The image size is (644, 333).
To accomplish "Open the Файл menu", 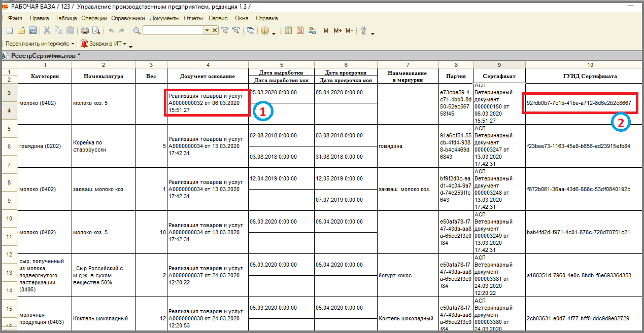I will (15, 18).
